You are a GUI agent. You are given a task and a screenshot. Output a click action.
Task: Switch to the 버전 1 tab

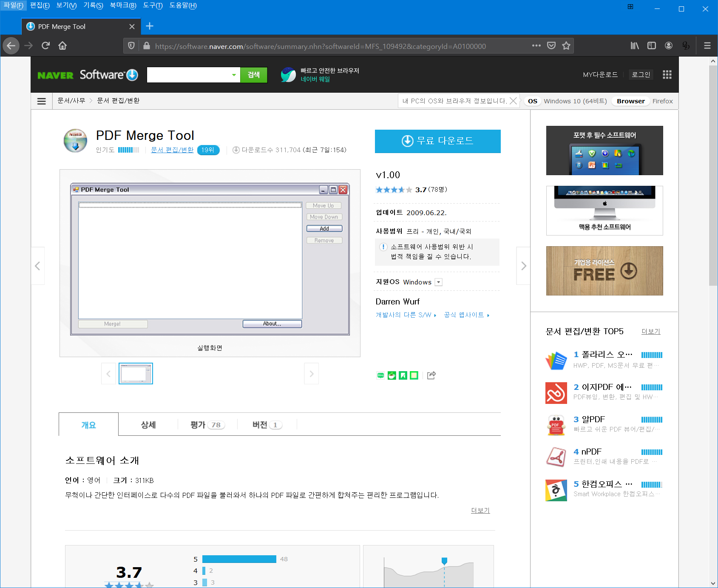[x=267, y=425]
